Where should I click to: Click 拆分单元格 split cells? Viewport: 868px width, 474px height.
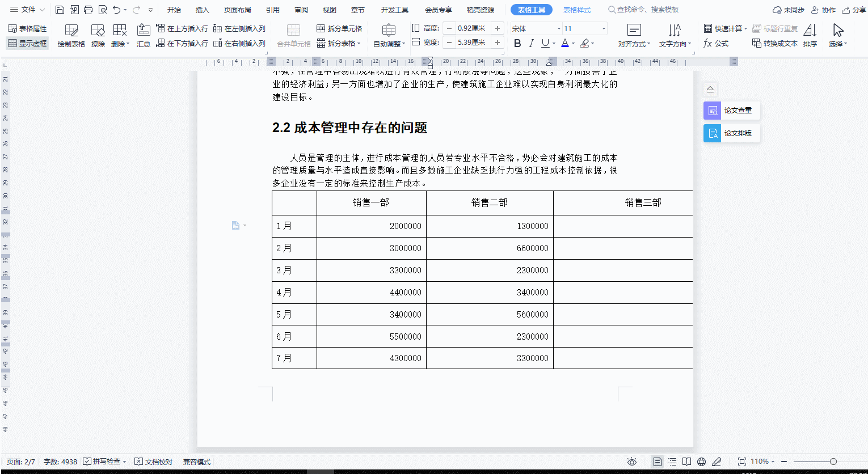339,28
